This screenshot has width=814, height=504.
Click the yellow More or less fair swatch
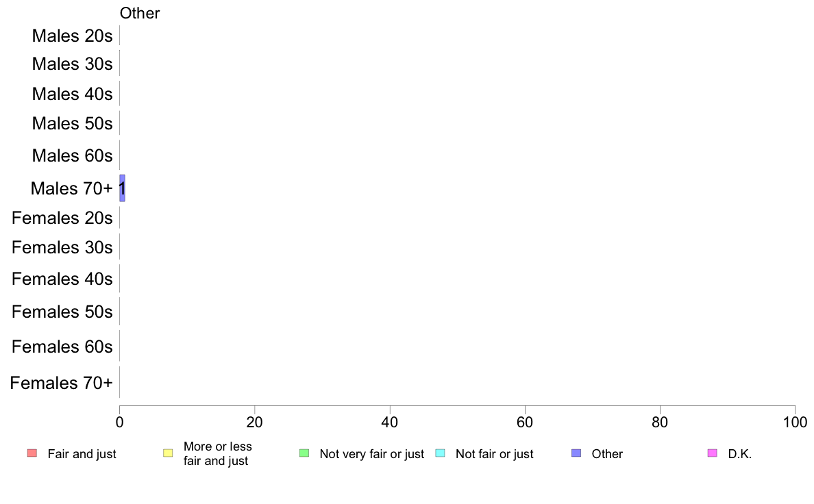tap(168, 453)
